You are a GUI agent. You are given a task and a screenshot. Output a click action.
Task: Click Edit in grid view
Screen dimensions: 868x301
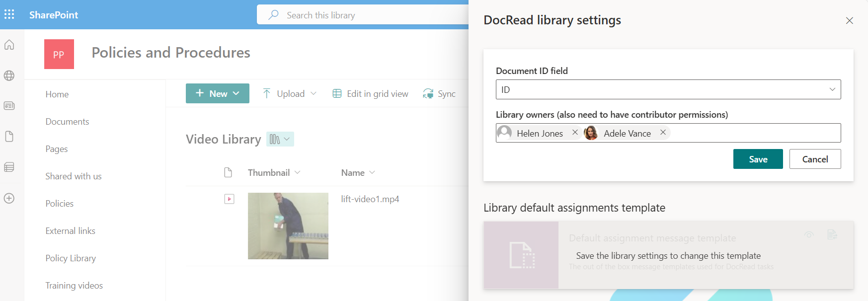click(x=371, y=93)
